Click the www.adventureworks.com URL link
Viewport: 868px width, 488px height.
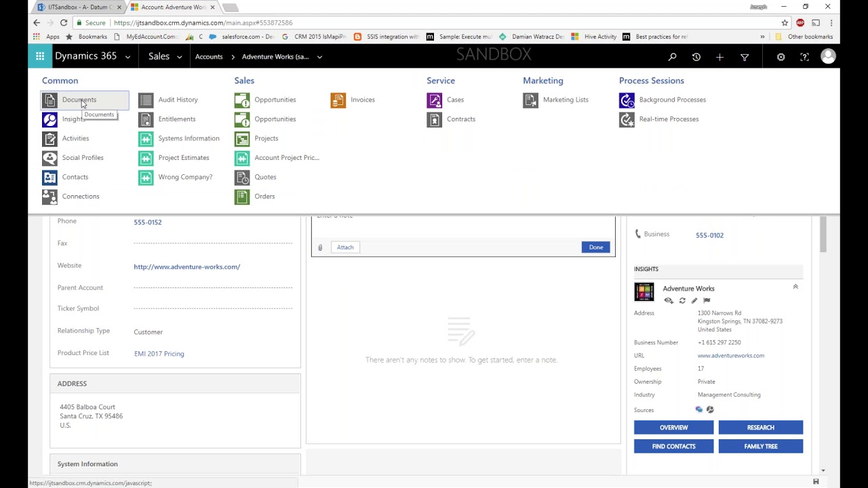(730, 356)
